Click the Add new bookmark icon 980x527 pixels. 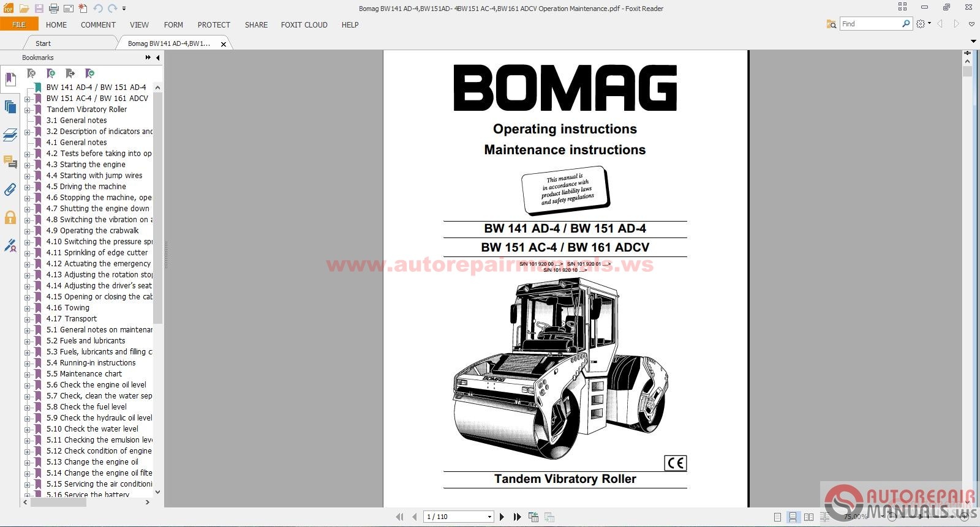tap(51, 73)
